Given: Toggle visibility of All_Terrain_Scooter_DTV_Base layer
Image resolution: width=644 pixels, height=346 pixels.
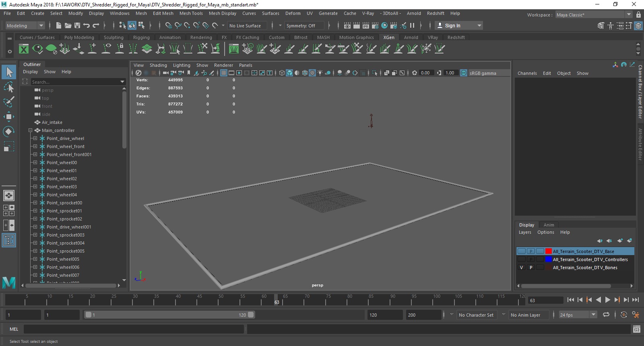Looking at the screenshot, I should [x=522, y=251].
